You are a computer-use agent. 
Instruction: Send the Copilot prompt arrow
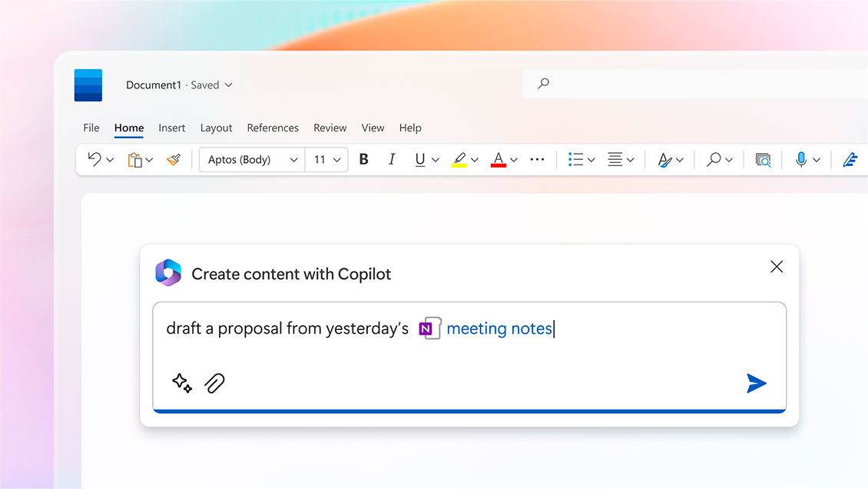click(x=756, y=383)
